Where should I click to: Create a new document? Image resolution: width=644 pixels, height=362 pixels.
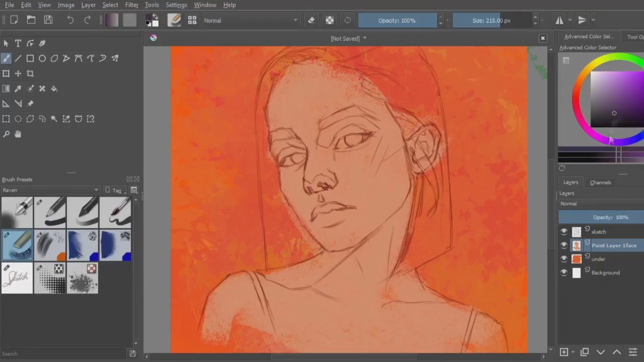[14, 20]
